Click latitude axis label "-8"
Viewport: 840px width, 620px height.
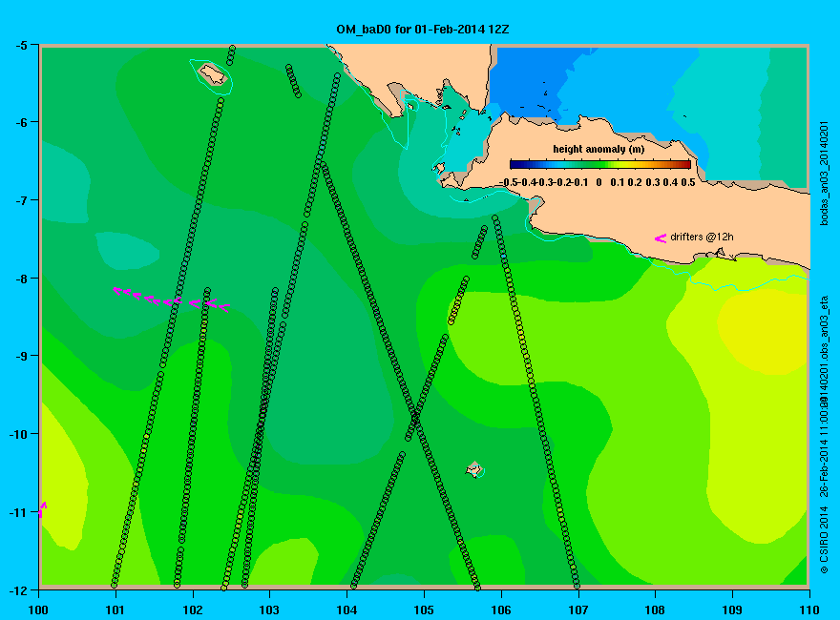pos(20,279)
